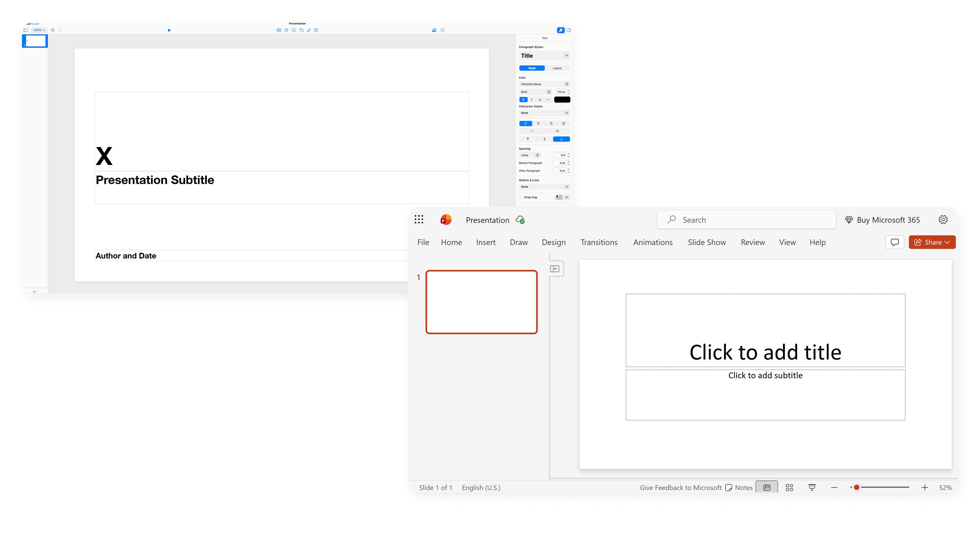This screenshot has height=551, width=980.
Task: Open Slide Sorter view in PowerPoint status bar
Action: 789,487
